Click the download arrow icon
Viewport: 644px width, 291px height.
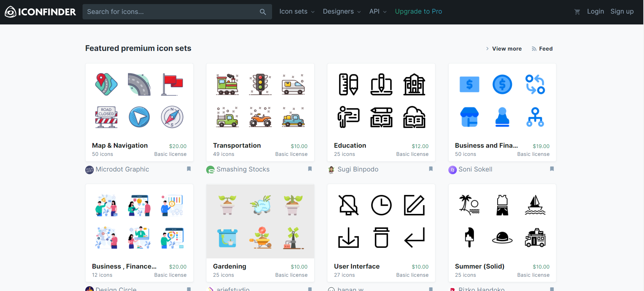tap(348, 238)
